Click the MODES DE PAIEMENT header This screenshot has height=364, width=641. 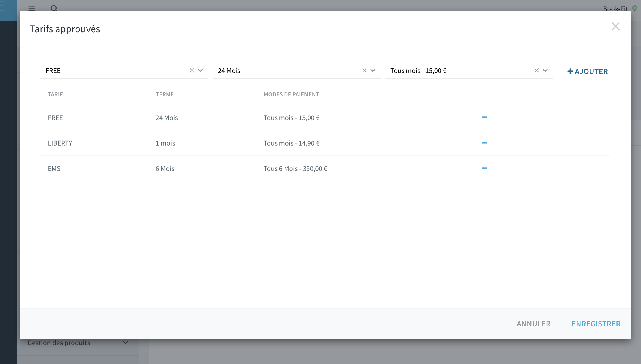[291, 94]
